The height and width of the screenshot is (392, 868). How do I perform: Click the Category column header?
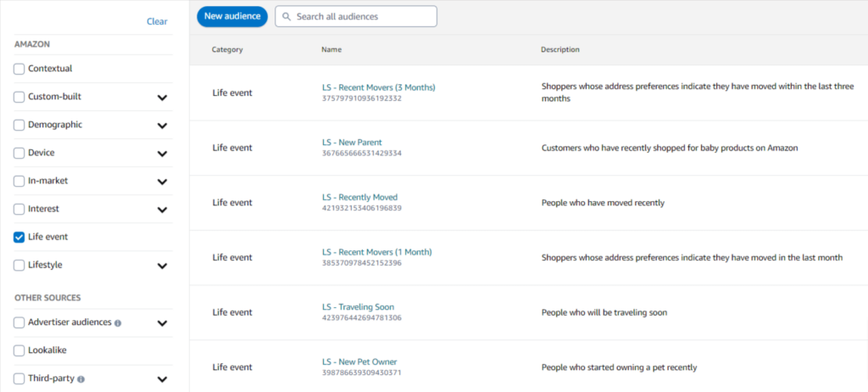[227, 50]
